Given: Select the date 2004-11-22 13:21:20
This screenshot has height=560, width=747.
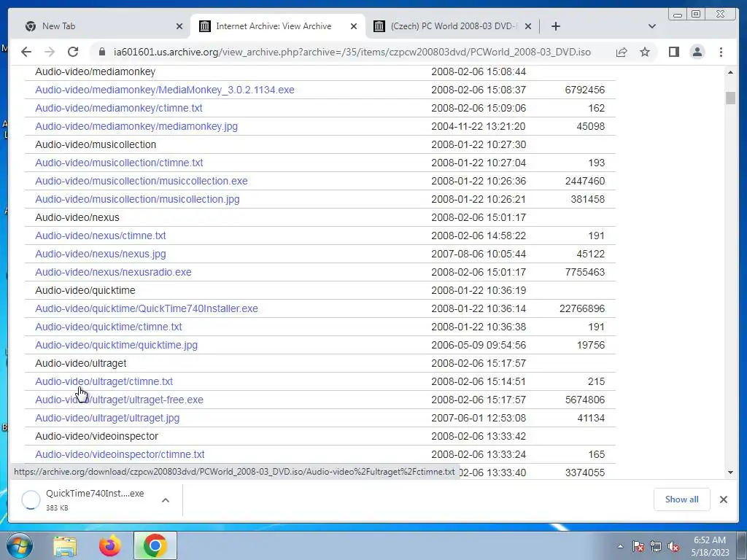Looking at the screenshot, I should tap(479, 126).
